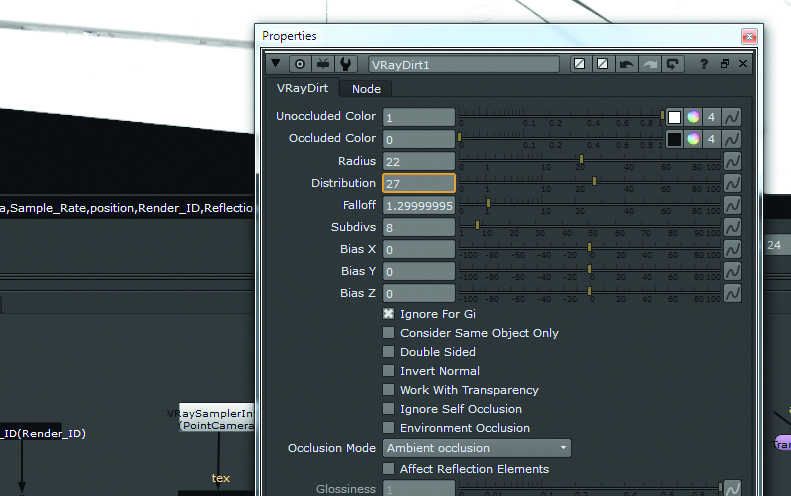Enable the Work With Transparency checkbox
Image resolution: width=791 pixels, height=496 pixels.
pos(388,390)
